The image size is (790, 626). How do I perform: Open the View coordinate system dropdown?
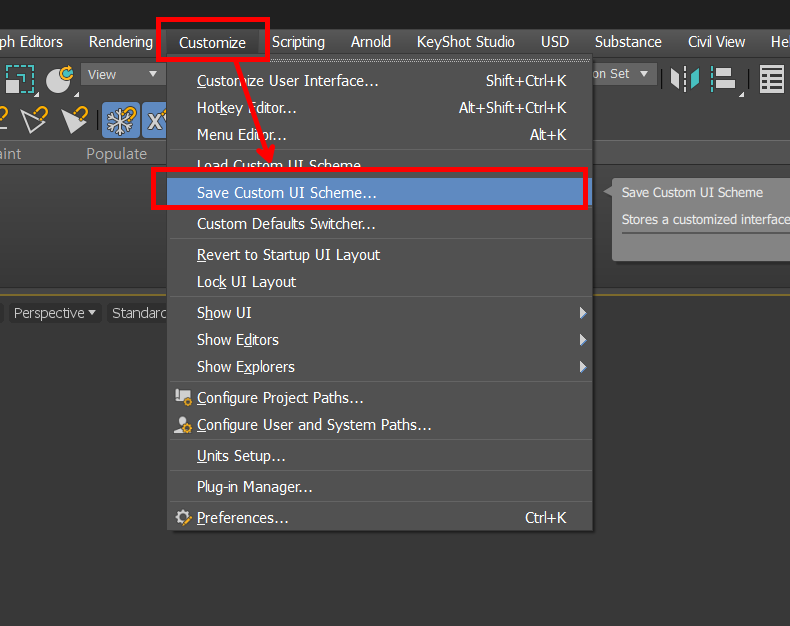[122, 75]
